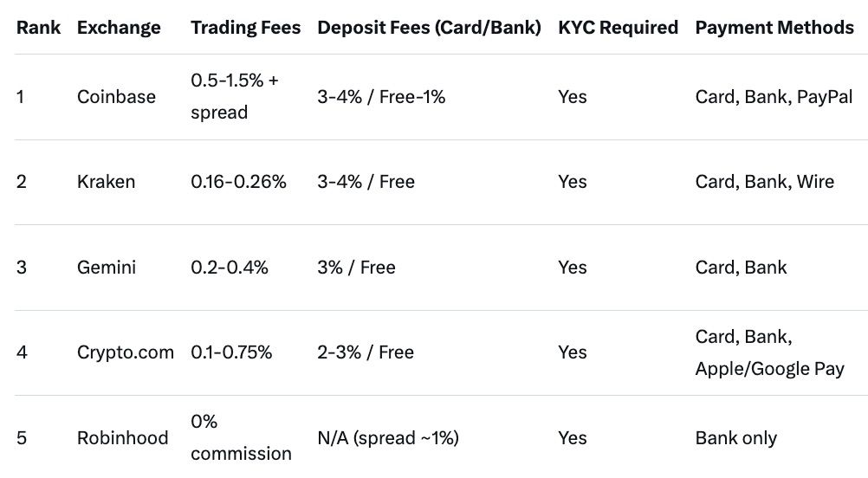Click Robinhood's 0% commission cell
The height and width of the screenshot is (478, 868).
[241, 437]
